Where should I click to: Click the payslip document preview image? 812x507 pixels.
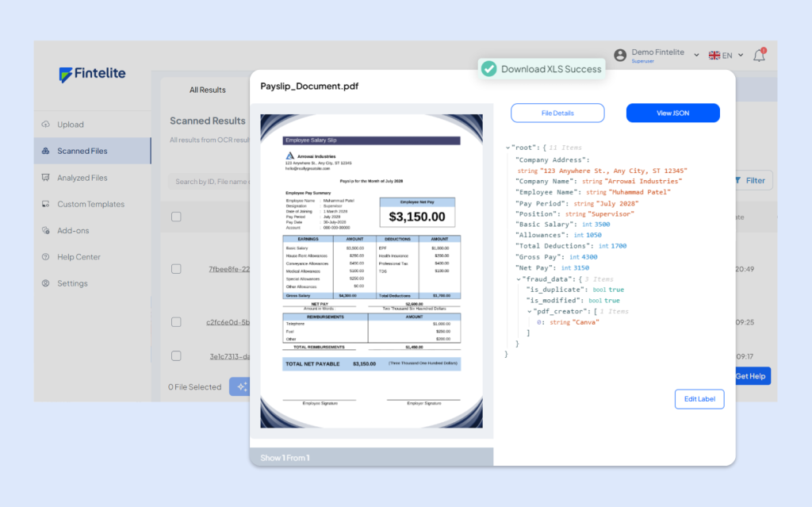click(x=371, y=271)
